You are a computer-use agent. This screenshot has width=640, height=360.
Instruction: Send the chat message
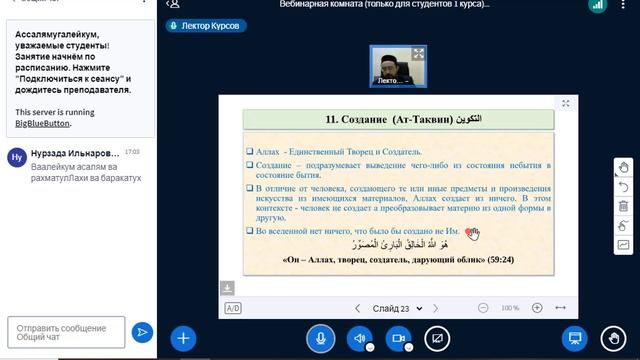pyautogui.click(x=142, y=332)
